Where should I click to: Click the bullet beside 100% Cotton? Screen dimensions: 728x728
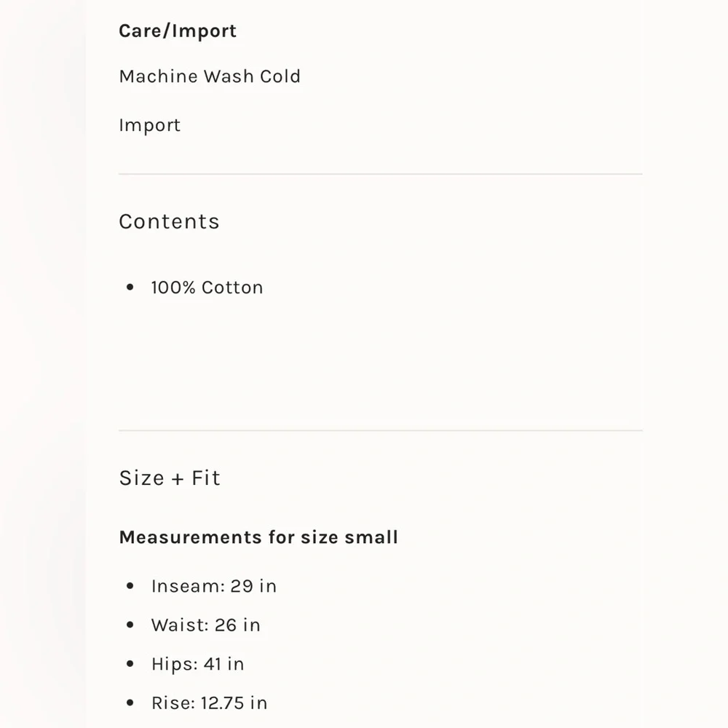tap(130, 288)
